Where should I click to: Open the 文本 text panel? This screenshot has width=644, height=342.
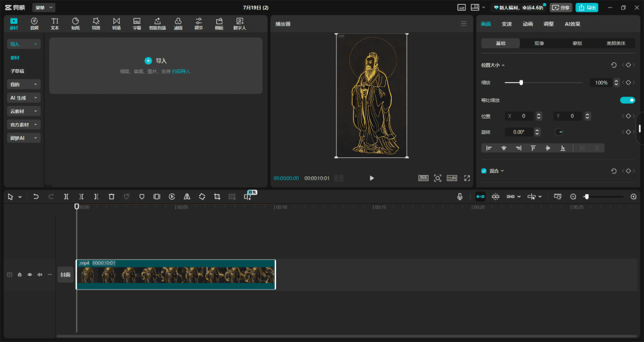(x=55, y=24)
